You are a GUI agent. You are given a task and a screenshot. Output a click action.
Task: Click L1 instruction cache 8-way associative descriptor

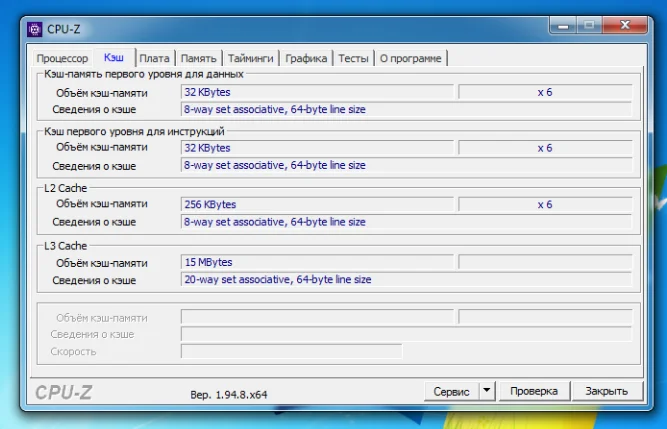[x=406, y=165]
